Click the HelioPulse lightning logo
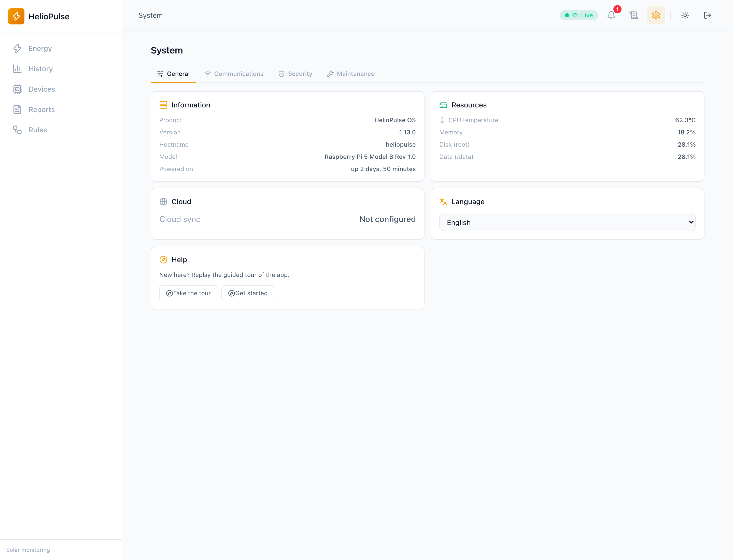 16,16
